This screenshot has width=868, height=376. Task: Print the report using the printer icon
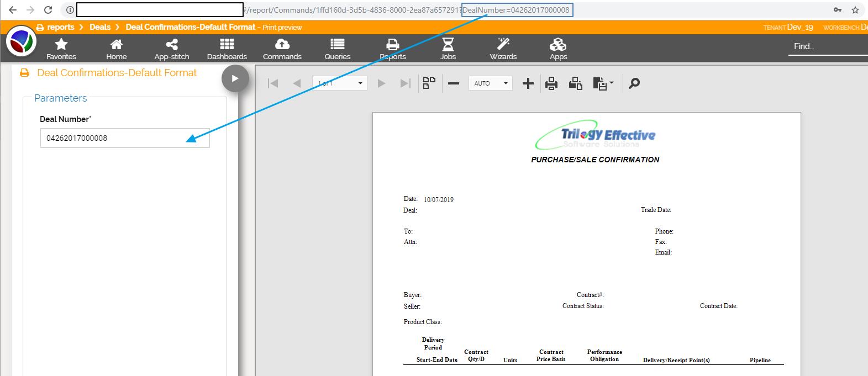[x=551, y=83]
